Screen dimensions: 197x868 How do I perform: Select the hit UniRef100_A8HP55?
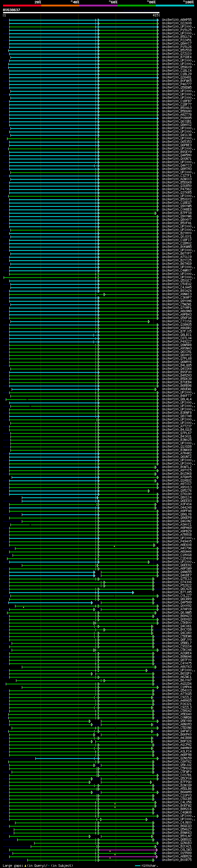click(x=177, y=20)
